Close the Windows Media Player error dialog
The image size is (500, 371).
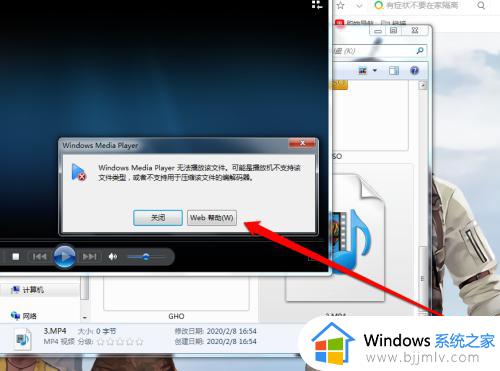tap(302, 143)
